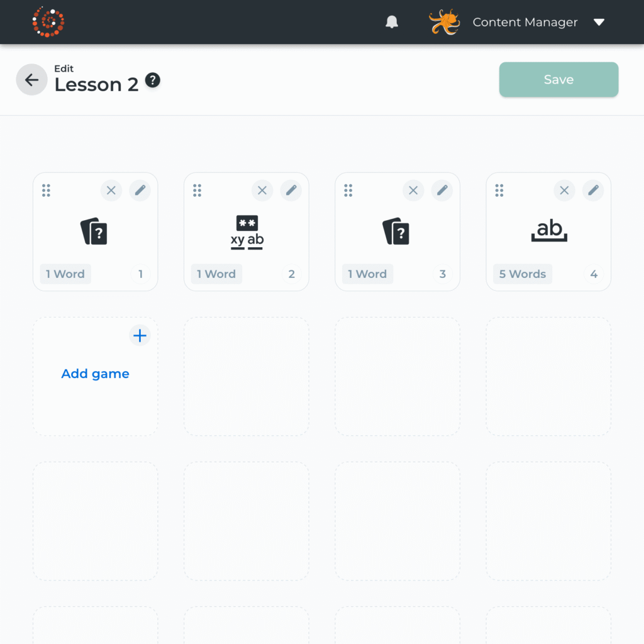
Task: Open the Content Manager account menu
Action: (525, 22)
